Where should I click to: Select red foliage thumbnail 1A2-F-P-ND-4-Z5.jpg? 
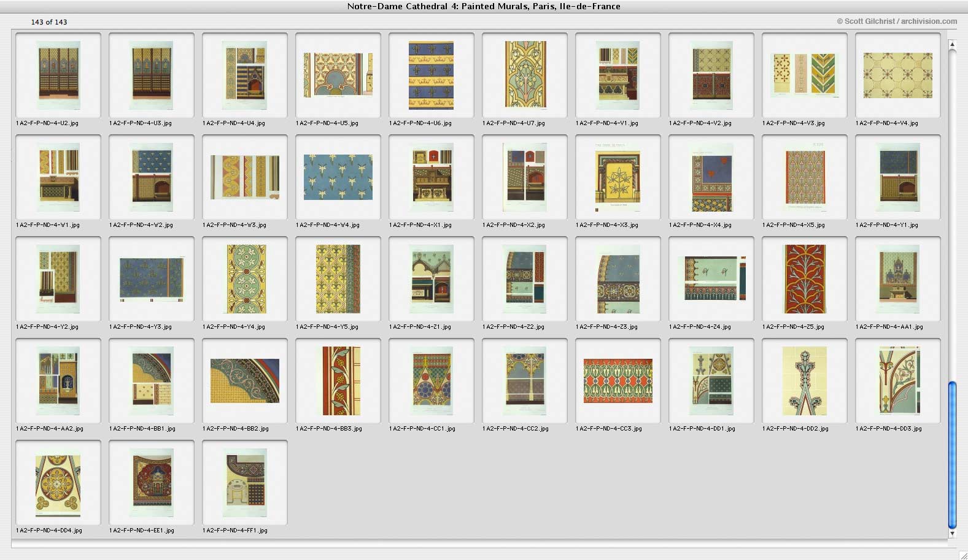click(x=805, y=279)
